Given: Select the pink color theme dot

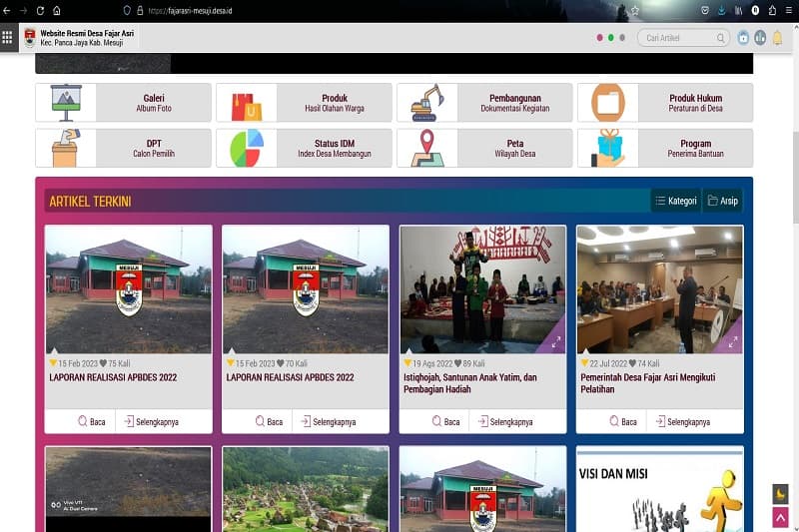Looking at the screenshot, I should click(x=600, y=38).
